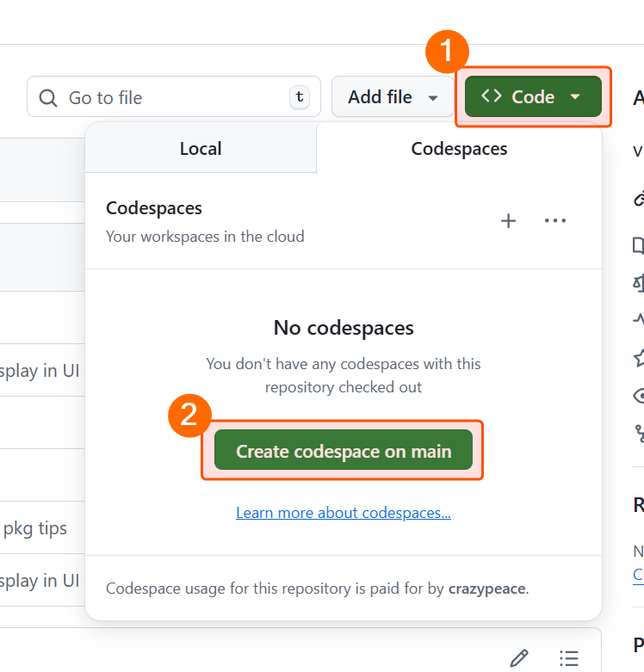Click the license scale icon
The height and width of the screenshot is (672, 644).
point(639,282)
